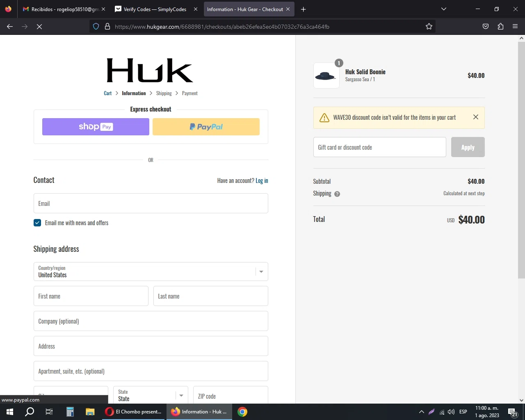Focus the Last name field
525x420 pixels.
coord(210,296)
